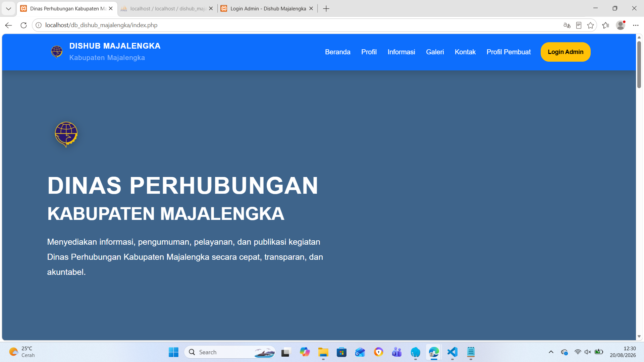The image size is (644, 362).
Task: Click the large globe emblem in hero section
Action: point(66,134)
